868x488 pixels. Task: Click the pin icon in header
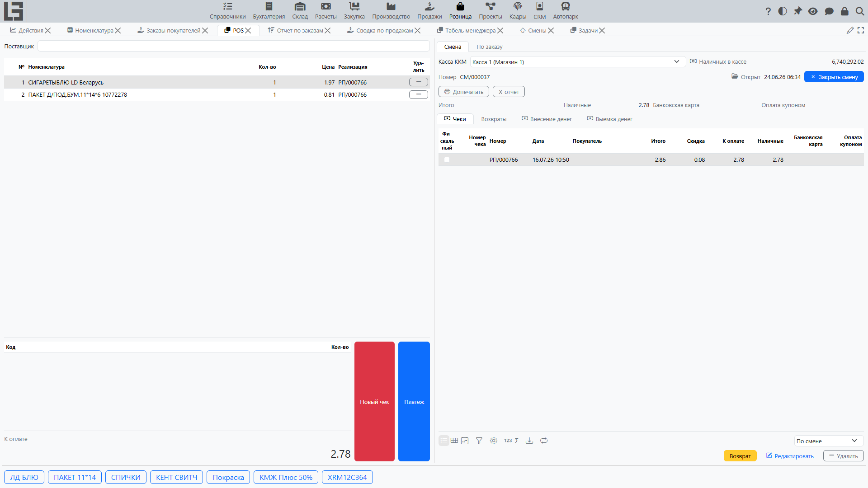click(x=798, y=11)
